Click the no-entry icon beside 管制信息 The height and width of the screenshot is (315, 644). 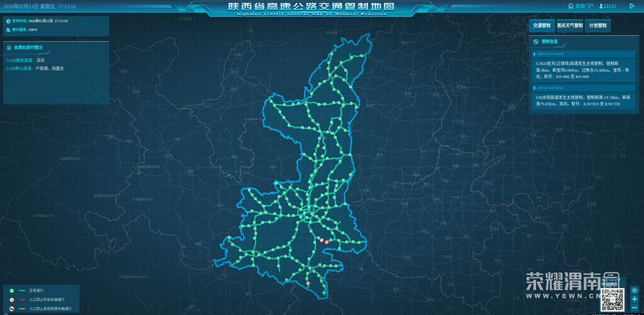tap(536, 42)
